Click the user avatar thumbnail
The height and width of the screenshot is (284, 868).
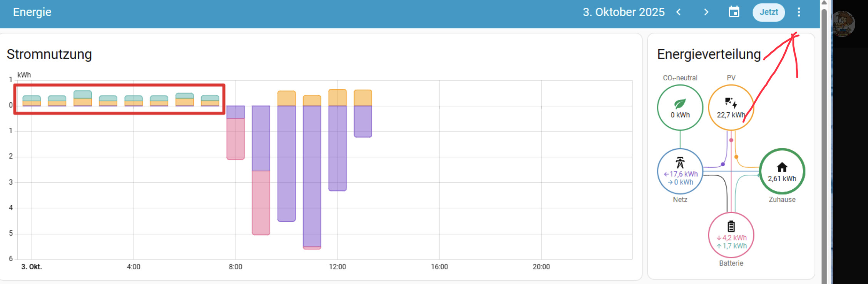point(843,24)
